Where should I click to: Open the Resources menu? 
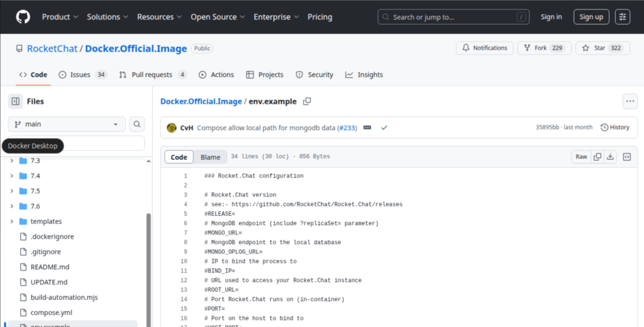coord(159,17)
